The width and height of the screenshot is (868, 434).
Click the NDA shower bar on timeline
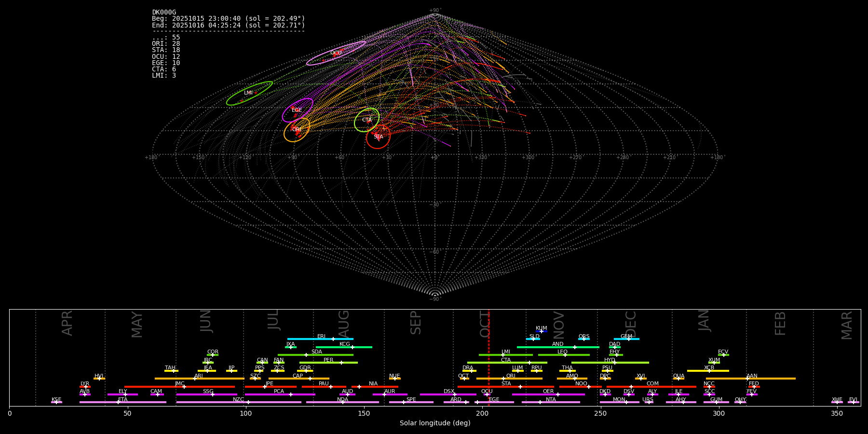tap(342, 402)
